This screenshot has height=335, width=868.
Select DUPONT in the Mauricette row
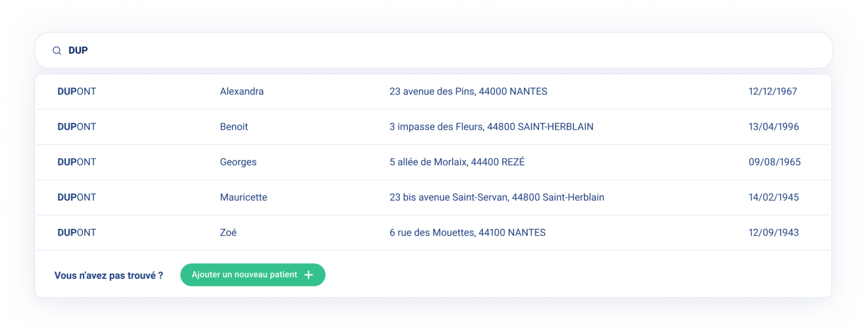coord(77,197)
